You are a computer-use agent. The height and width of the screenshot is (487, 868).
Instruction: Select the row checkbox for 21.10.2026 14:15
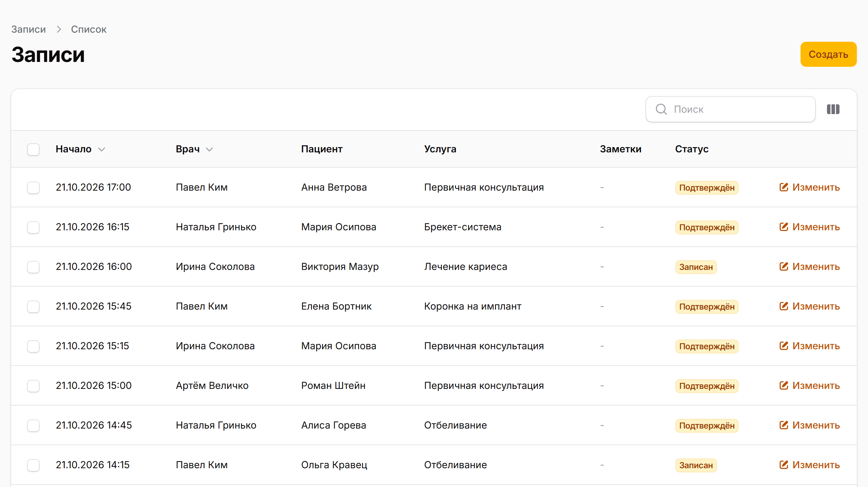click(x=33, y=465)
